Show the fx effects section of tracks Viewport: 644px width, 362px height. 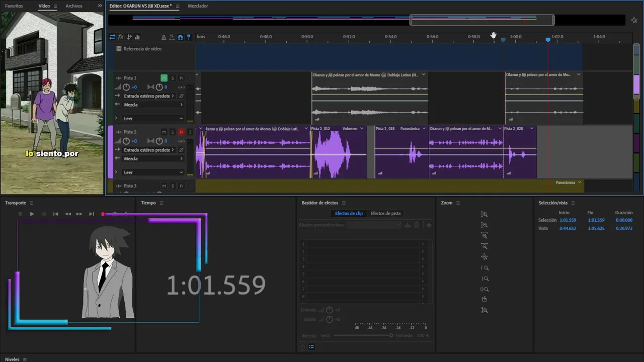pos(121,37)
